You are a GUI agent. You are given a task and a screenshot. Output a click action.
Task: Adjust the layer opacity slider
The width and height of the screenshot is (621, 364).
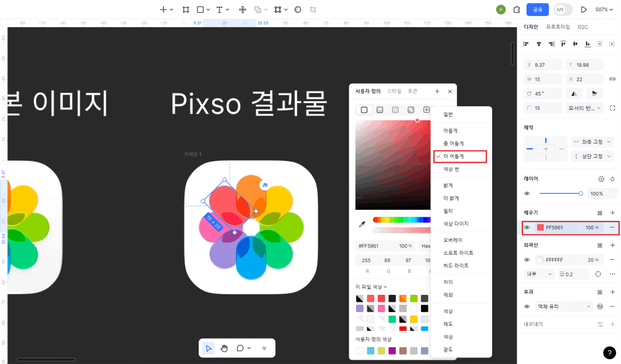click(560, 194)
